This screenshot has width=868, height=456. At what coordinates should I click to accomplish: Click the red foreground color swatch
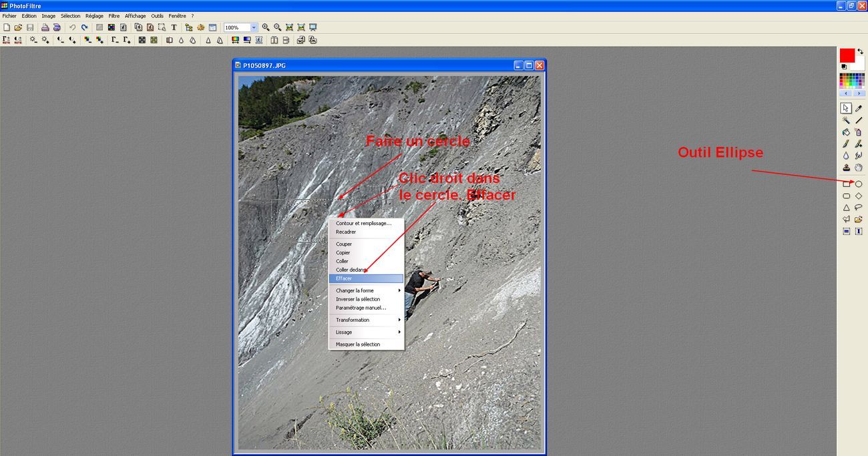847,55
